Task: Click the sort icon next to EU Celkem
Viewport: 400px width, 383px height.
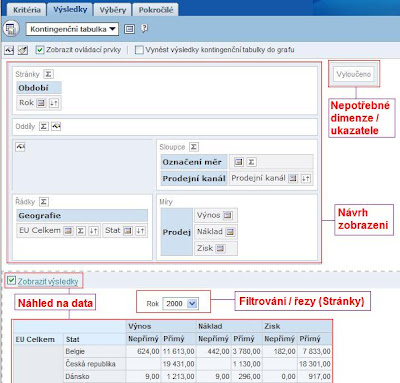Action: coord(94,231)
